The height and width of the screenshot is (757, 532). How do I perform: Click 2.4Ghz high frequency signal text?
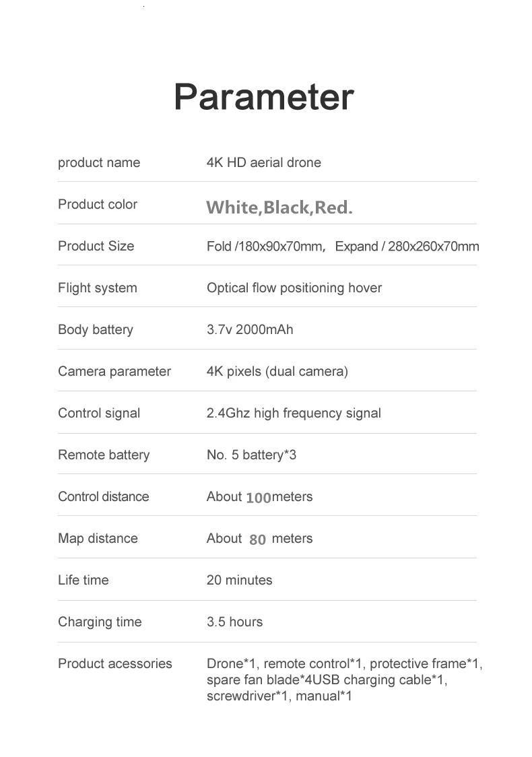pyautogui.click(x=294, y=414)
